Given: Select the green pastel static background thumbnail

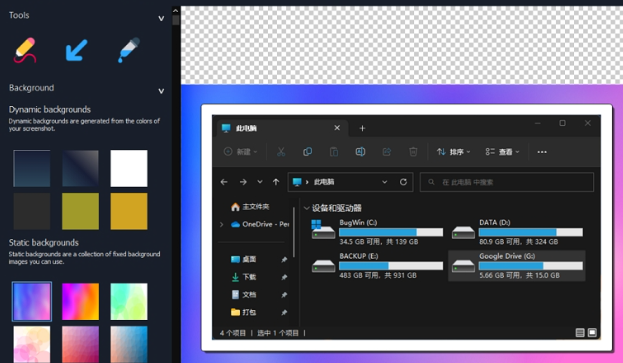Looking at the screenshot, I should 129,301.
